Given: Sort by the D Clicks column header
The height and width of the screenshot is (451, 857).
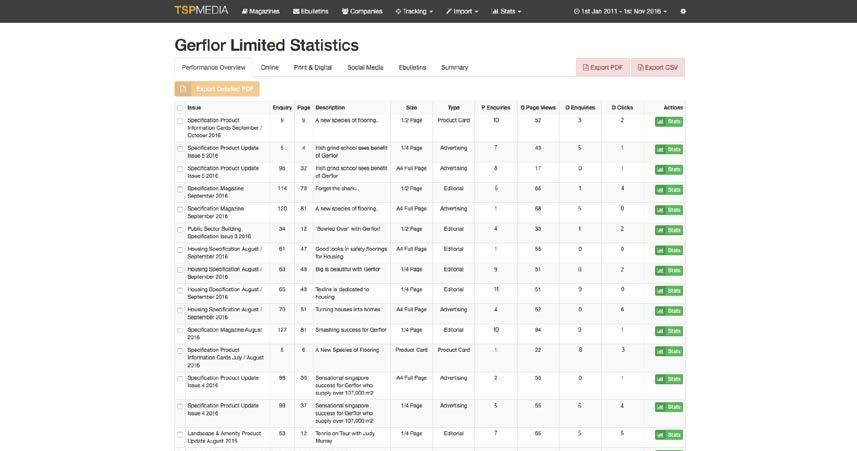Looking at the screenshot, I should (x=622, y=108).
